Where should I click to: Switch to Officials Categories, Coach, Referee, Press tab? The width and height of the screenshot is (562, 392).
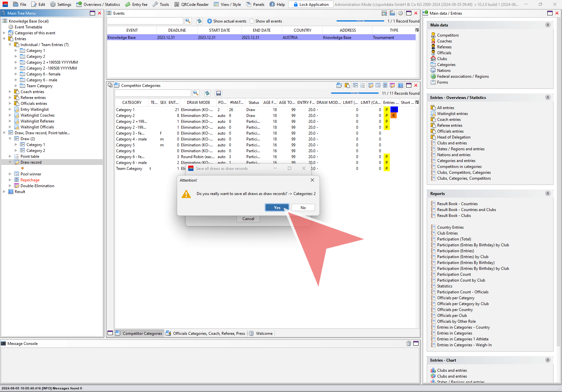click(206, 333)
